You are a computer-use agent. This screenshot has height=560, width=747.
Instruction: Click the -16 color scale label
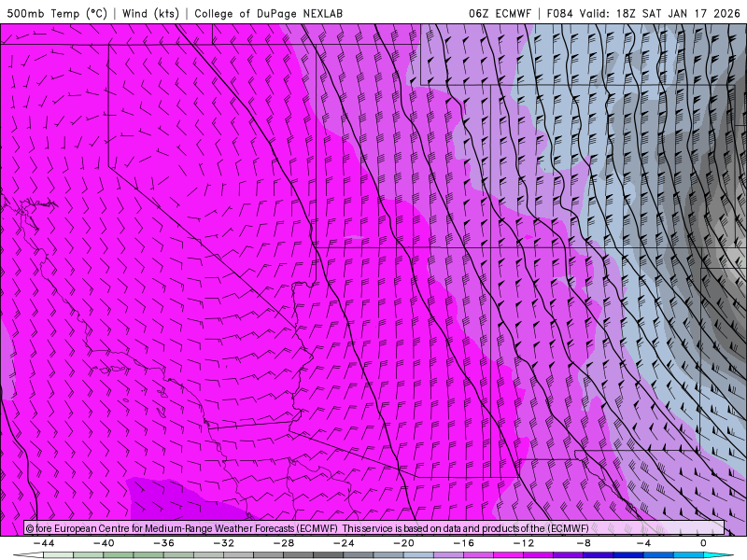(x=463, y=543)
